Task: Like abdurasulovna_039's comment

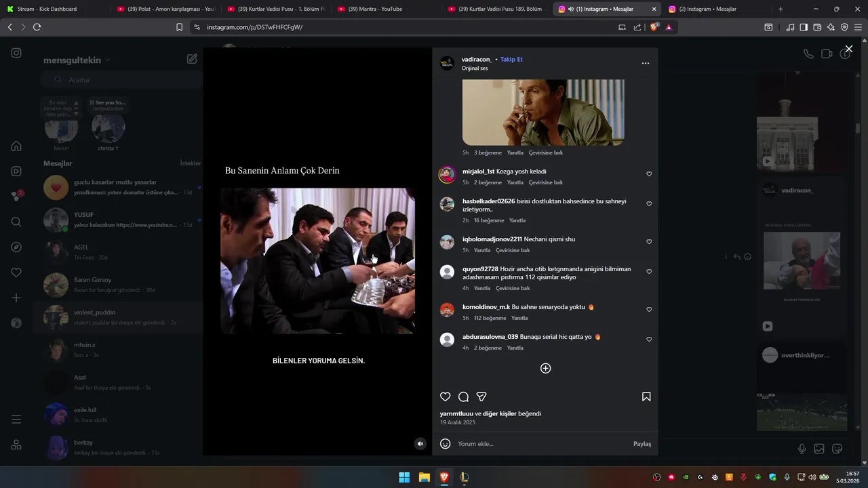Action: pyautogui.click(x=649, y=340)
